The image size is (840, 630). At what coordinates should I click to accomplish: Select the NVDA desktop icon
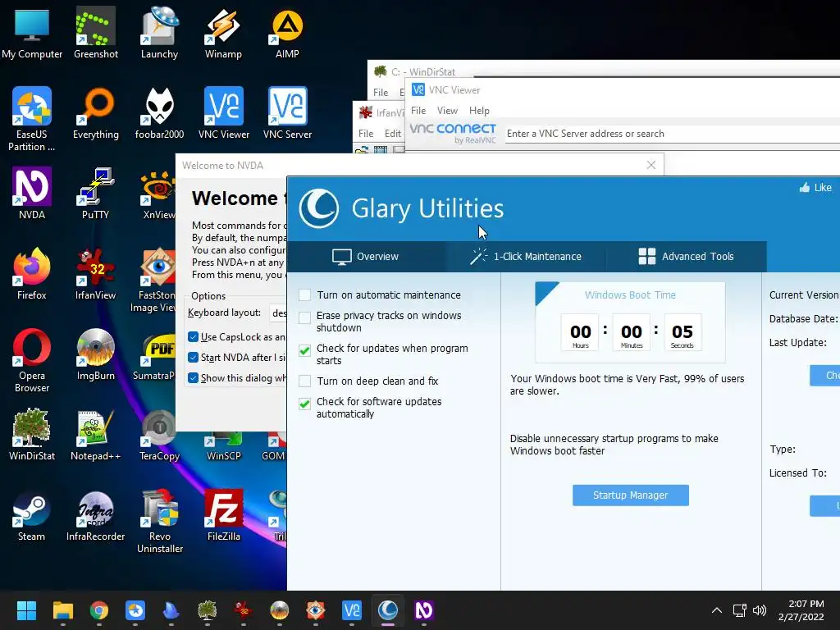tap(32, 194)
